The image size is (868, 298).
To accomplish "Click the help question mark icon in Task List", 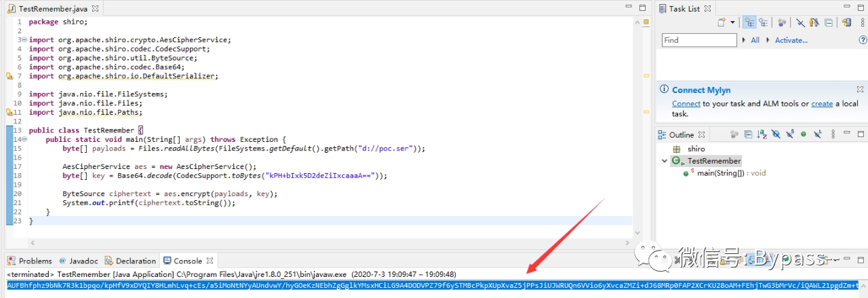I will point(863,40).
